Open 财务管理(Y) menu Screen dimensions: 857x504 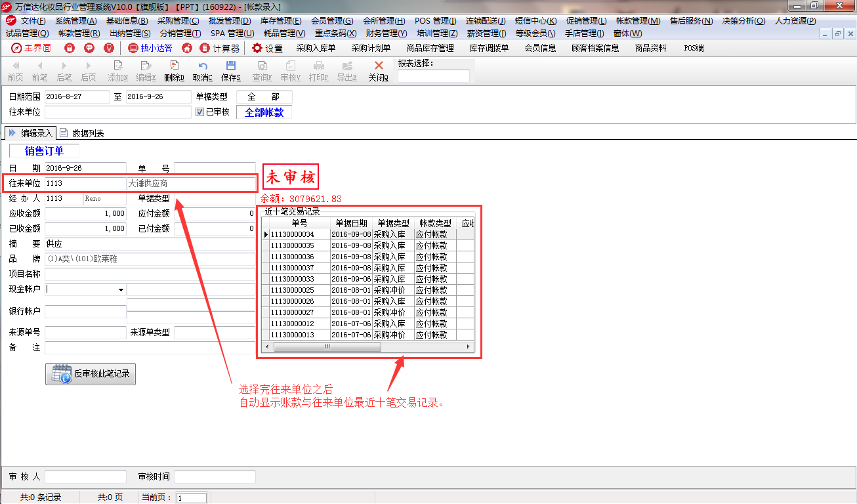(387, 33)
